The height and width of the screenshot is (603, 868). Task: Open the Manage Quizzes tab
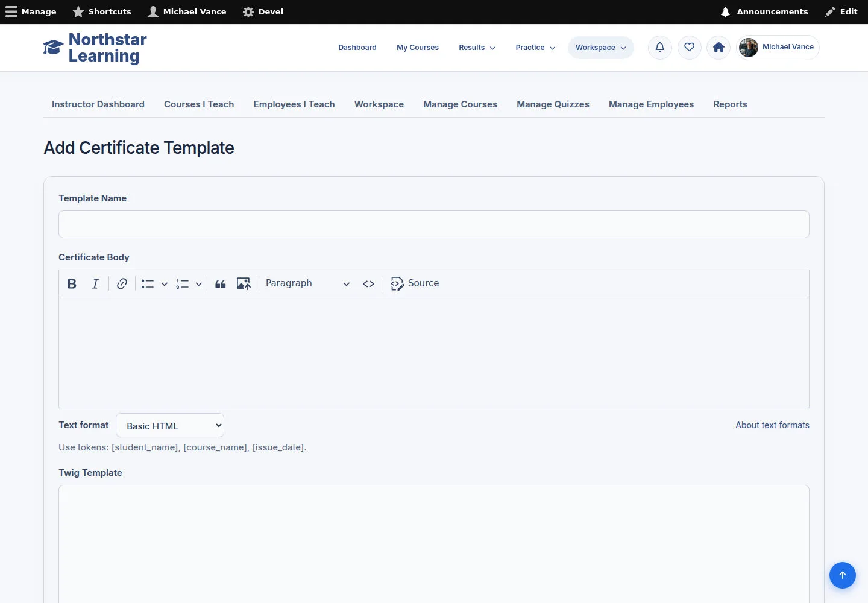click(x=553, y=104)
